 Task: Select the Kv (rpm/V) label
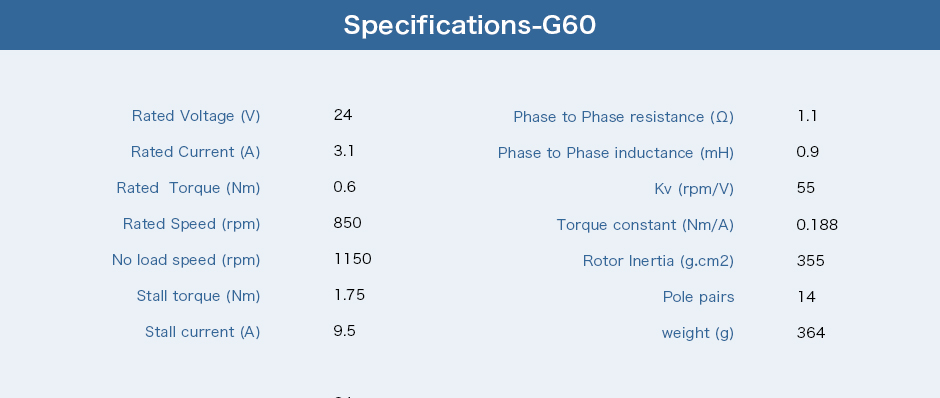click(694, 189)
